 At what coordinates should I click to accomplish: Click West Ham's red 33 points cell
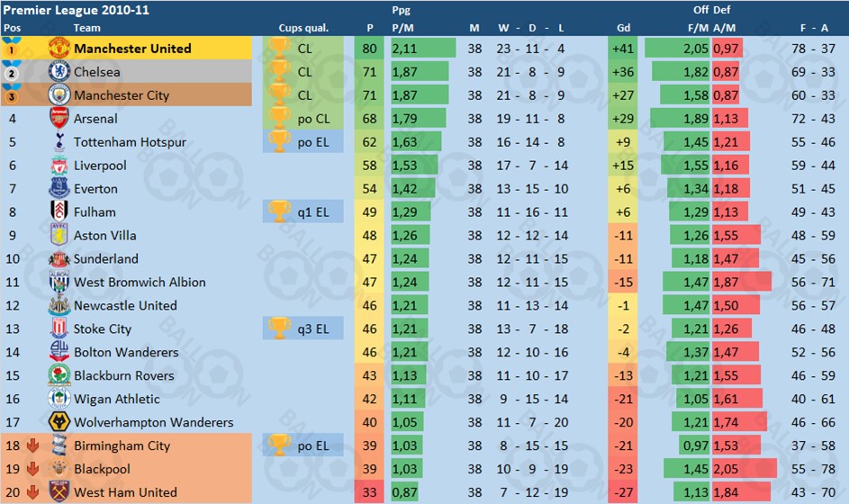[x=369, y=492]
